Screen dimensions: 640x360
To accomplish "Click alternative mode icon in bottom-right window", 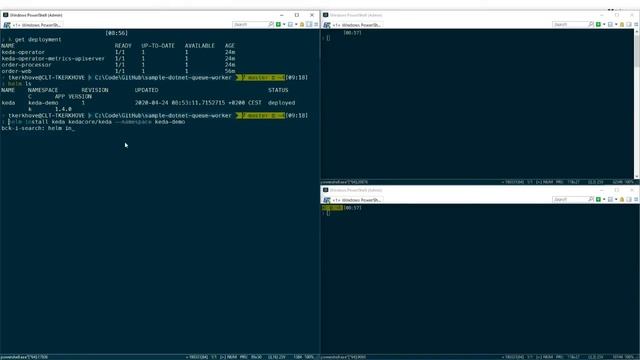I will [629, 199].
